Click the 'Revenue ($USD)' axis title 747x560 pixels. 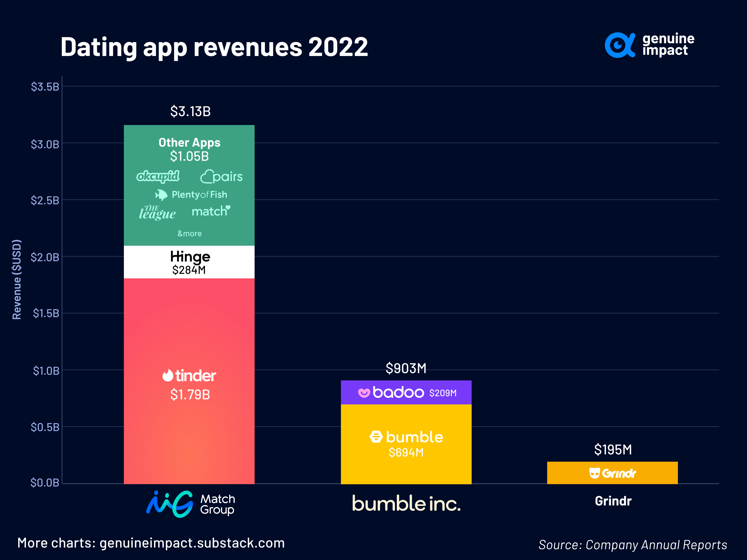point(17,280)
